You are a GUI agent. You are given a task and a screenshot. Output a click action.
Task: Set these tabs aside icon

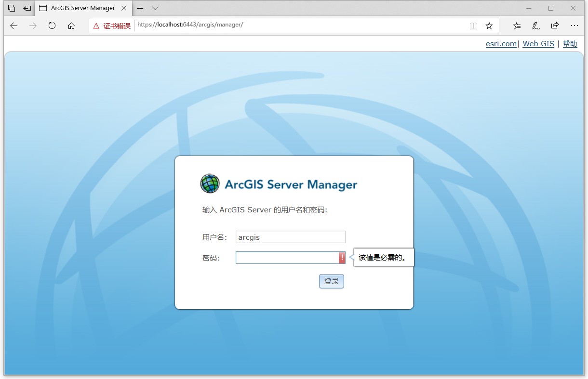click(x=27, y=8)
